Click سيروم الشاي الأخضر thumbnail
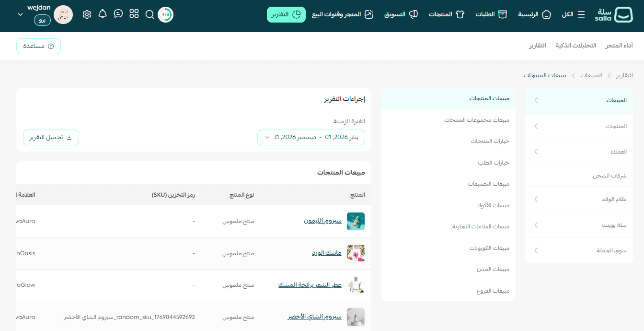644x331 pixels. click(356, 317)
